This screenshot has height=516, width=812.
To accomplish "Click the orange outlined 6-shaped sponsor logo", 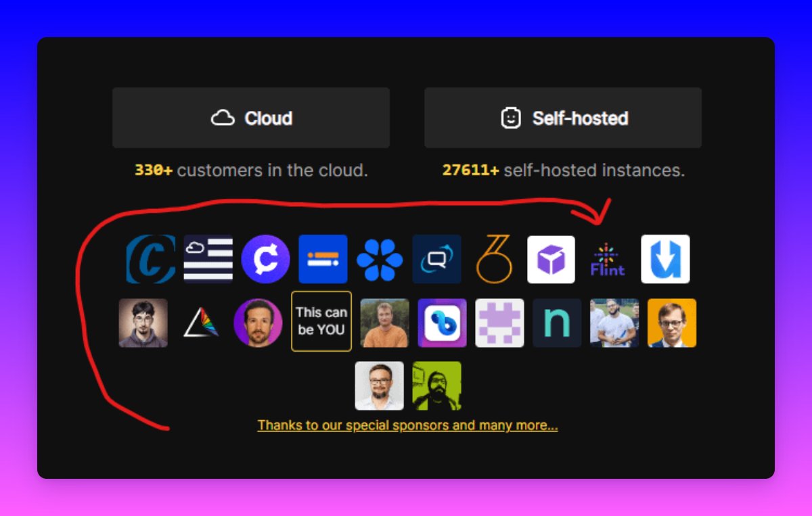I will click(x=494, y=259).
